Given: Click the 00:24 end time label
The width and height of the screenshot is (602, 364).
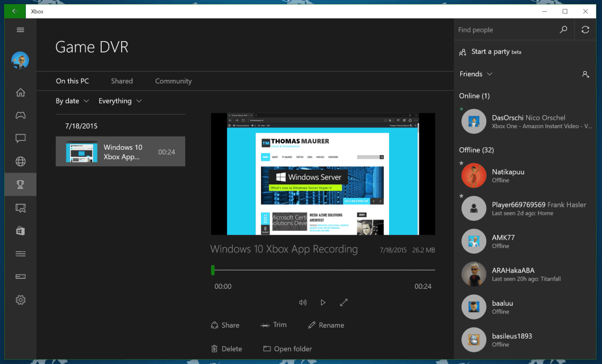Looking at the screenshot, I should [x=423, y=287].
